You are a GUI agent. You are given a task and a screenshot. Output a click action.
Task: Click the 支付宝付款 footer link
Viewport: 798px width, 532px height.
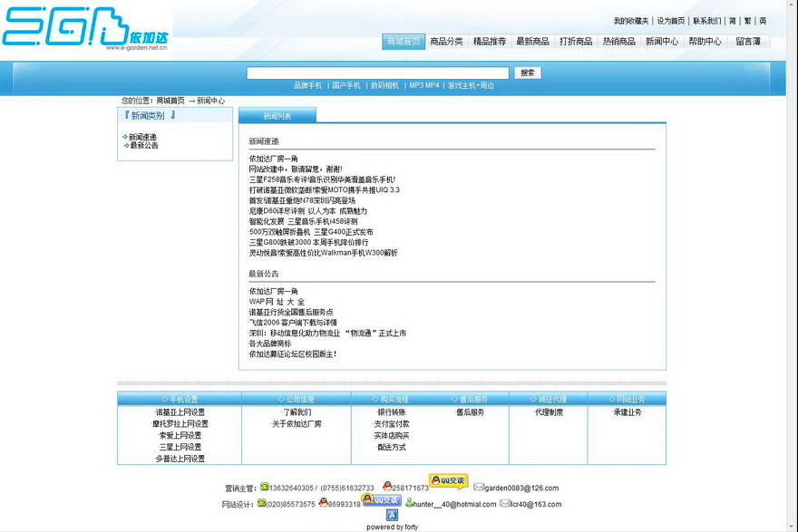click(392, 423)
